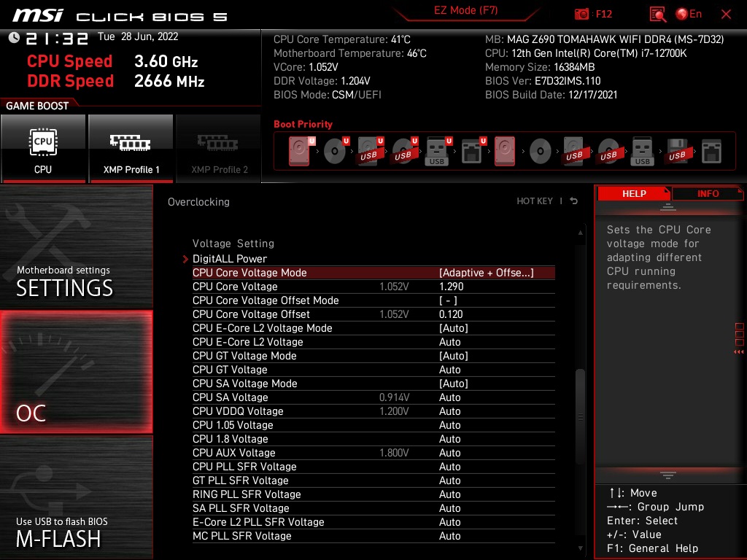Select the UEFI USB hard disk boot device
The image size is (747, 560).
(x=371, y=152)
